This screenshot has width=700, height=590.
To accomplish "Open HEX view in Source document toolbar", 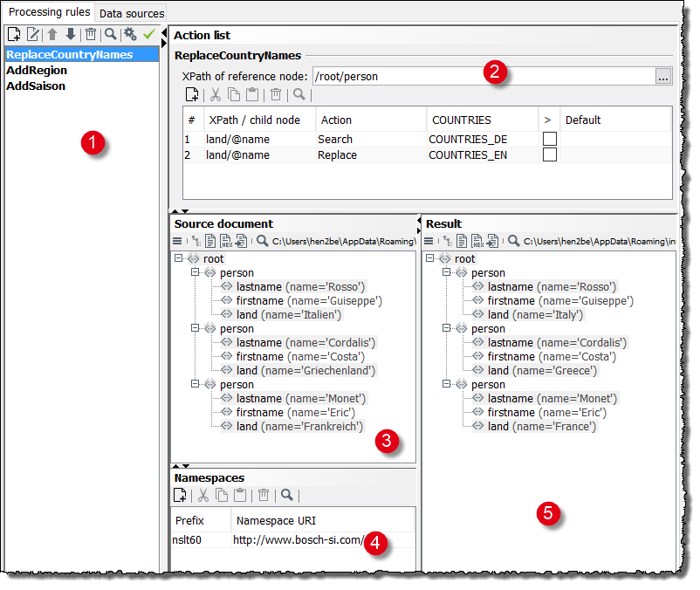I will click(224, 241).
